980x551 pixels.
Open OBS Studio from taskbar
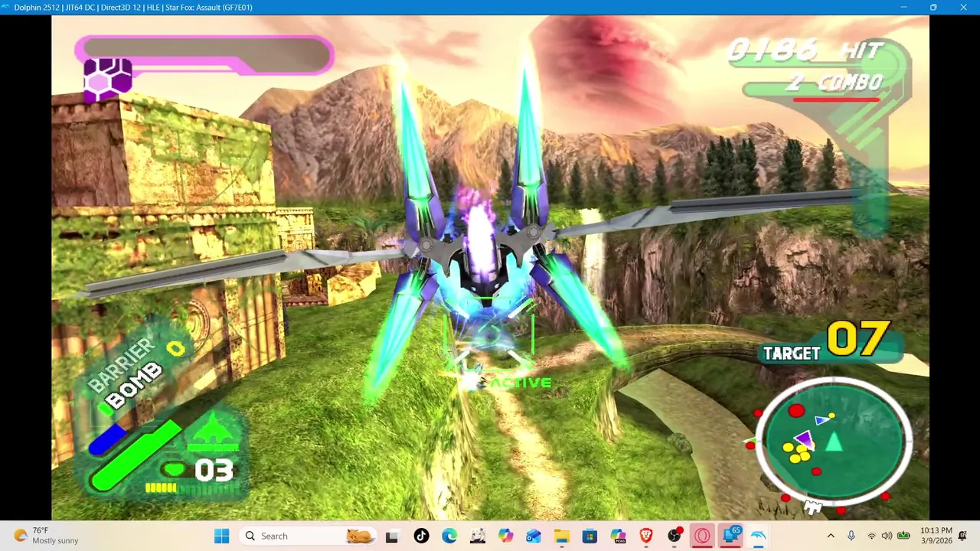675,536
